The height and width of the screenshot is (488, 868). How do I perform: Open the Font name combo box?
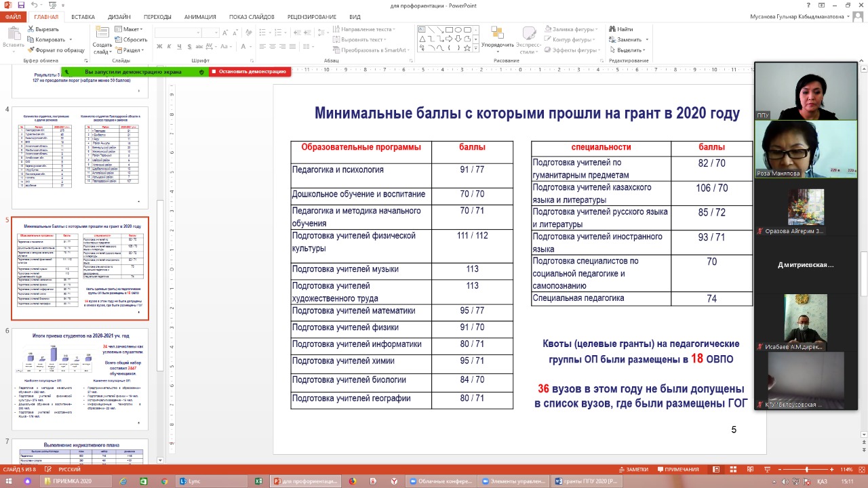pos(178,33)
